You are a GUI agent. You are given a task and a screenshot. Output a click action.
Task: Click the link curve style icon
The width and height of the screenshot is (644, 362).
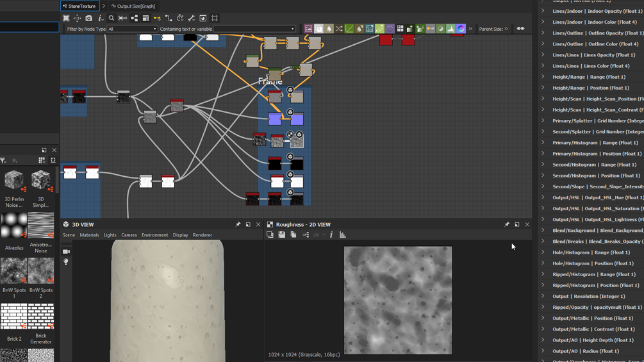point(169,18)
